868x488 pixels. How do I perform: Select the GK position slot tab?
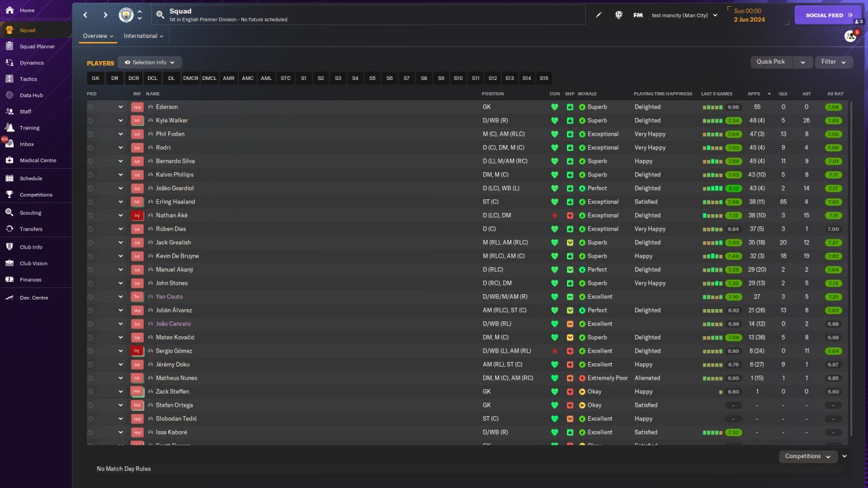tap(96, 78)
